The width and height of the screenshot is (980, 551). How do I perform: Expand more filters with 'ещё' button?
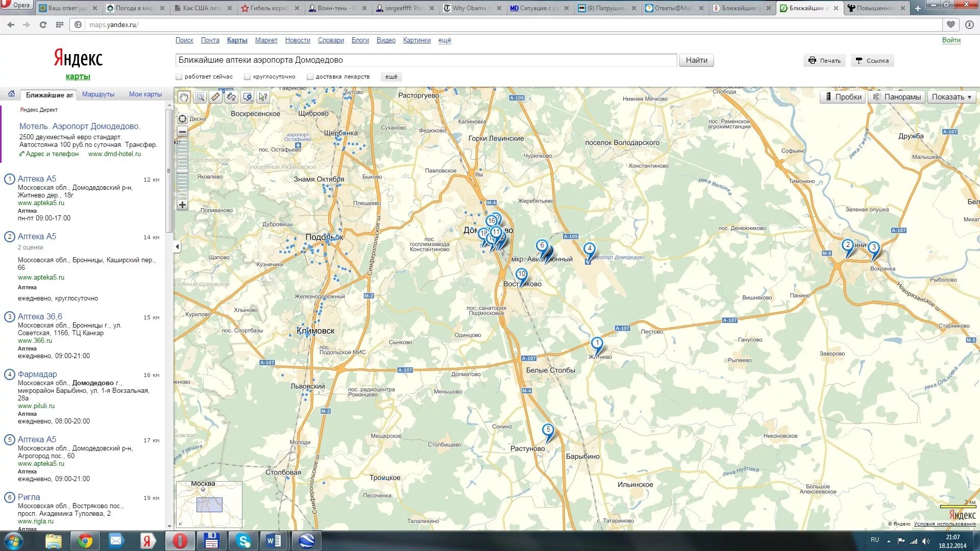click(x=391, y=77)
